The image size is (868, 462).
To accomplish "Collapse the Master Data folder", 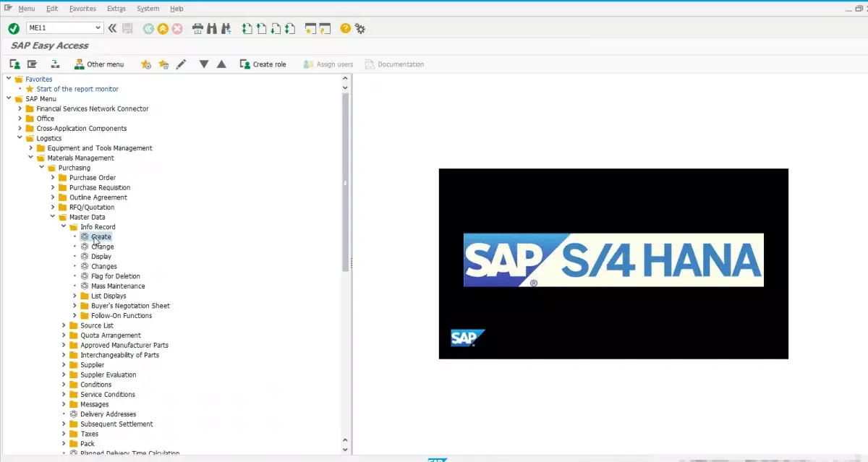I will tap(53, 217).
